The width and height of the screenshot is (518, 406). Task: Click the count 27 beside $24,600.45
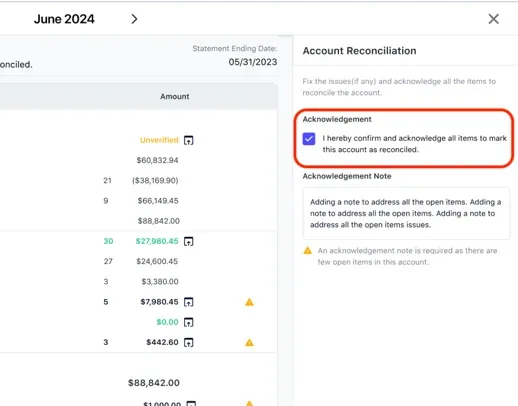108,261
